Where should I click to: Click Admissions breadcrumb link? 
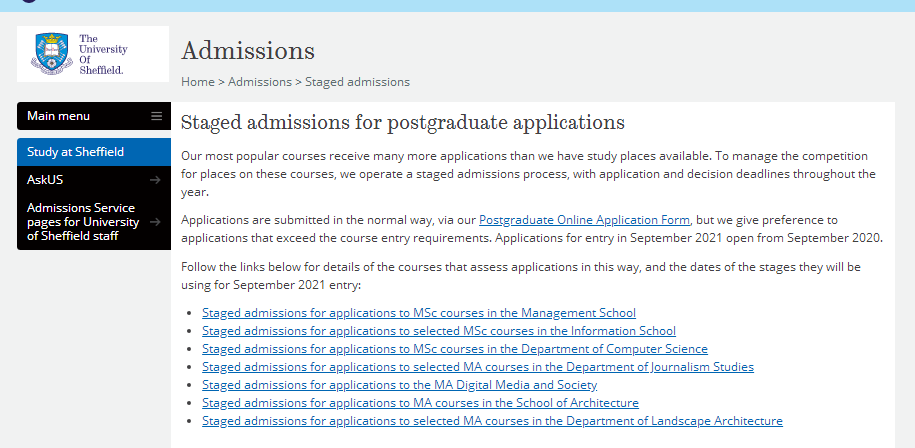[x=260, y=82]
